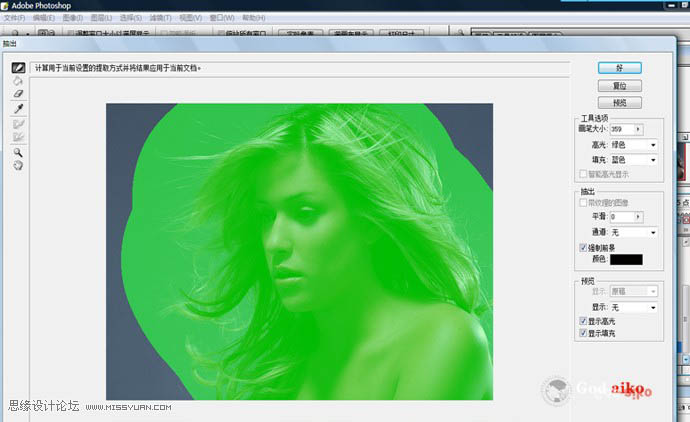Select the Zoom magnifier tool

[x=18, y=152]
